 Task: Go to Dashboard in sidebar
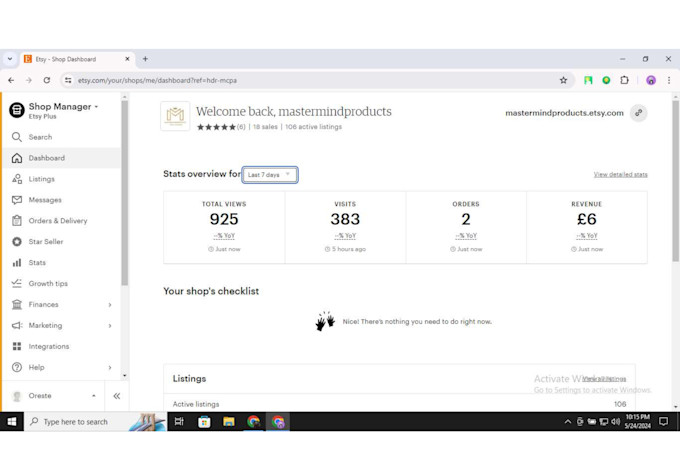[x=61, y=158]
